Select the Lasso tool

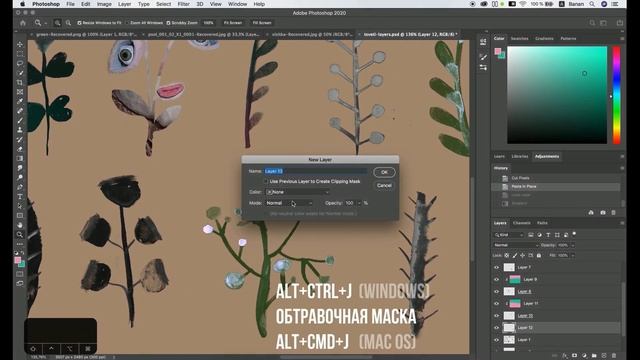coord(20,63)
